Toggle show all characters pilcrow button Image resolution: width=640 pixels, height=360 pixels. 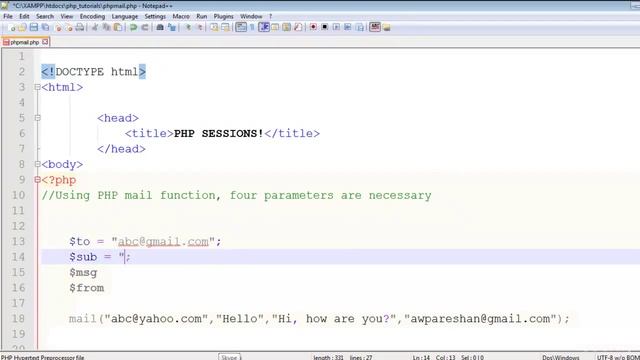click(252, 27)
